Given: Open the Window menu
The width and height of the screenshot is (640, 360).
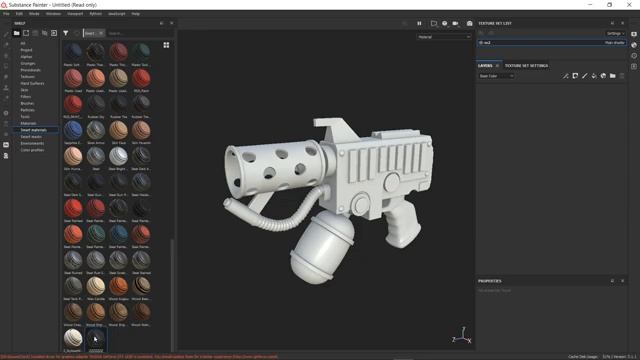Looking at the screenshot, I should tap(53, 13).
